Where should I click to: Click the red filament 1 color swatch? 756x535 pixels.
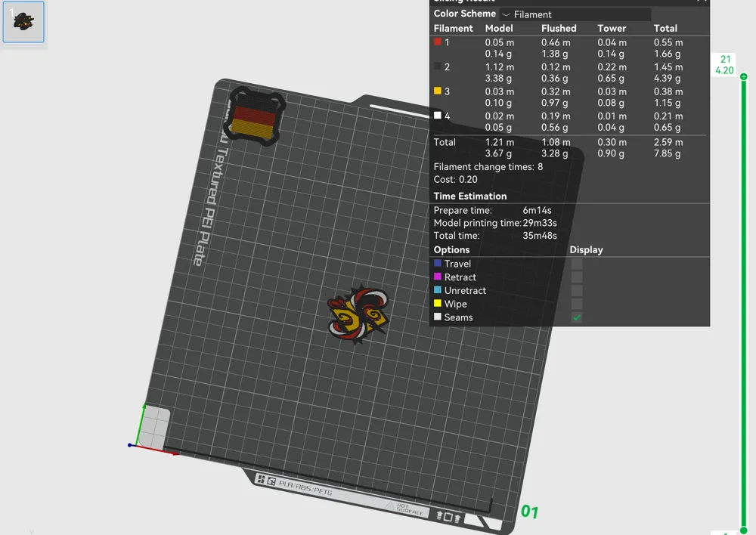pos(438,42)
